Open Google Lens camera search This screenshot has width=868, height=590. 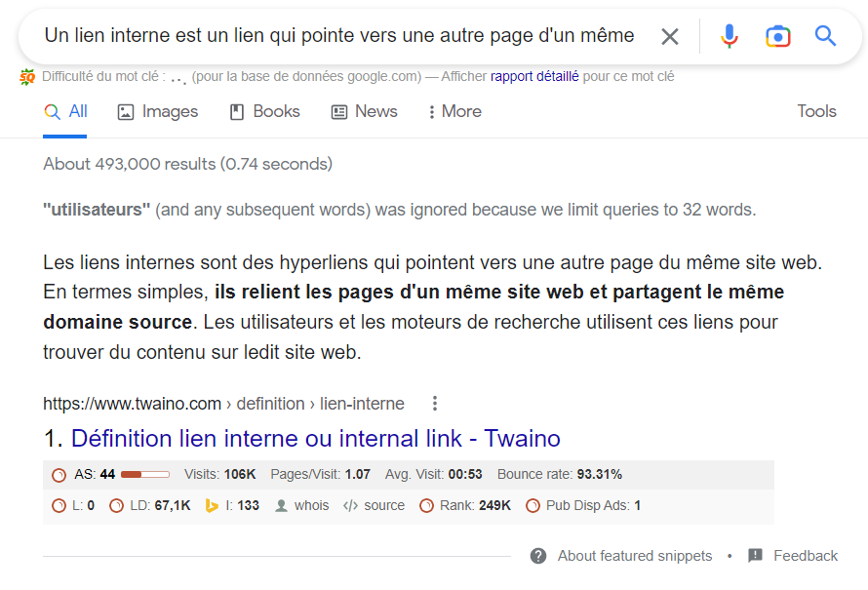click(777, 37)
